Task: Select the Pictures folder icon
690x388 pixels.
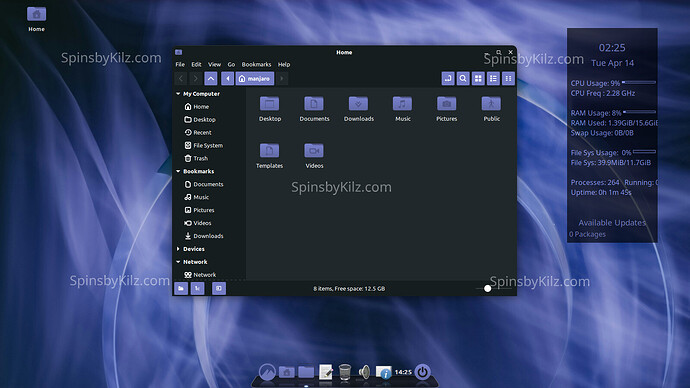Action: click(447, 104)
